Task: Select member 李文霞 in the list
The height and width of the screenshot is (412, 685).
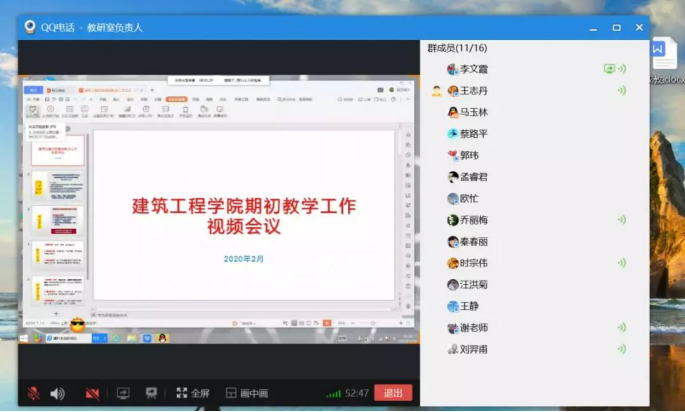Action: tap(473, 69)
